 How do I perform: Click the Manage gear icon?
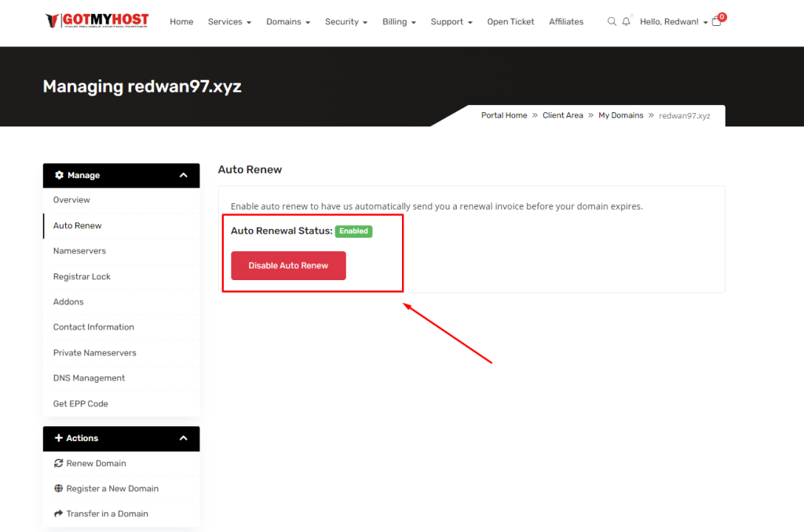point(59,176)
